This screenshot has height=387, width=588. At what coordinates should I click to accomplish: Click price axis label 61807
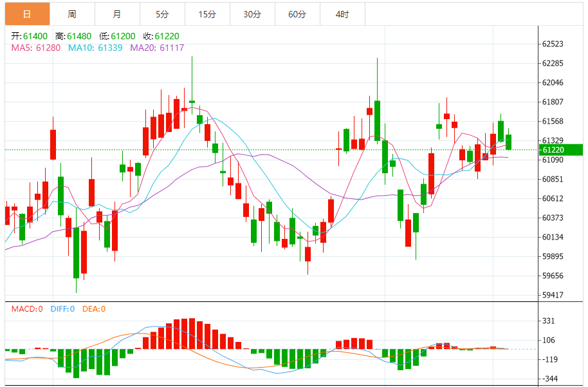(553, 102)
